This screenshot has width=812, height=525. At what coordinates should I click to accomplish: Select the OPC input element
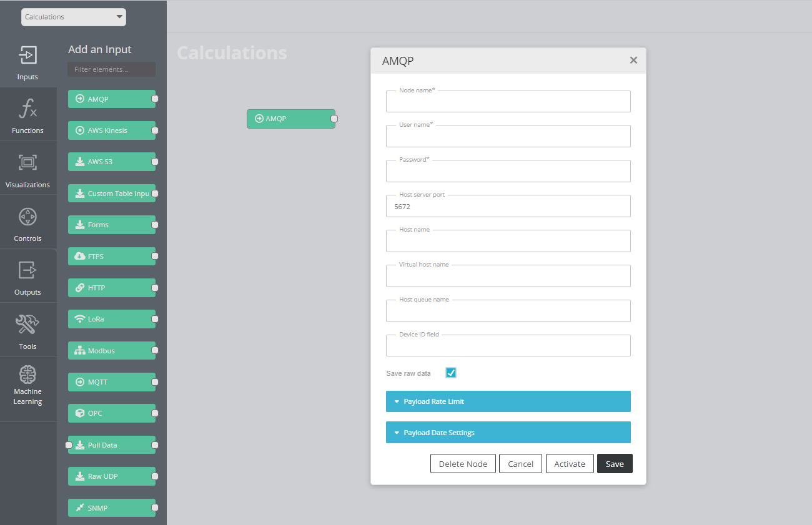point(112,413)
